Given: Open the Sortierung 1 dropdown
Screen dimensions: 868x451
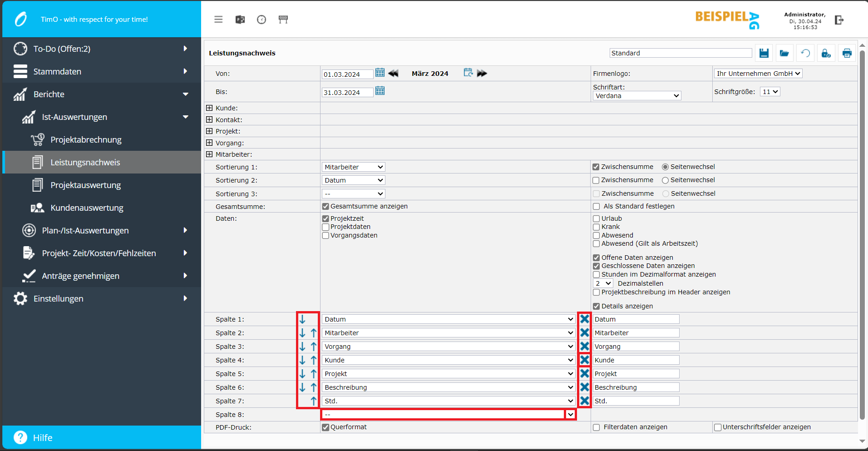Looking at the screenshot, I should click(353, 167).
